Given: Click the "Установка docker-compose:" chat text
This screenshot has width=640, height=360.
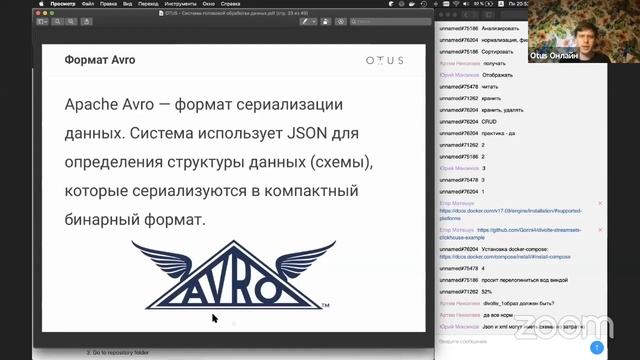Looking at the screenshot, I should tap(514, 249).
